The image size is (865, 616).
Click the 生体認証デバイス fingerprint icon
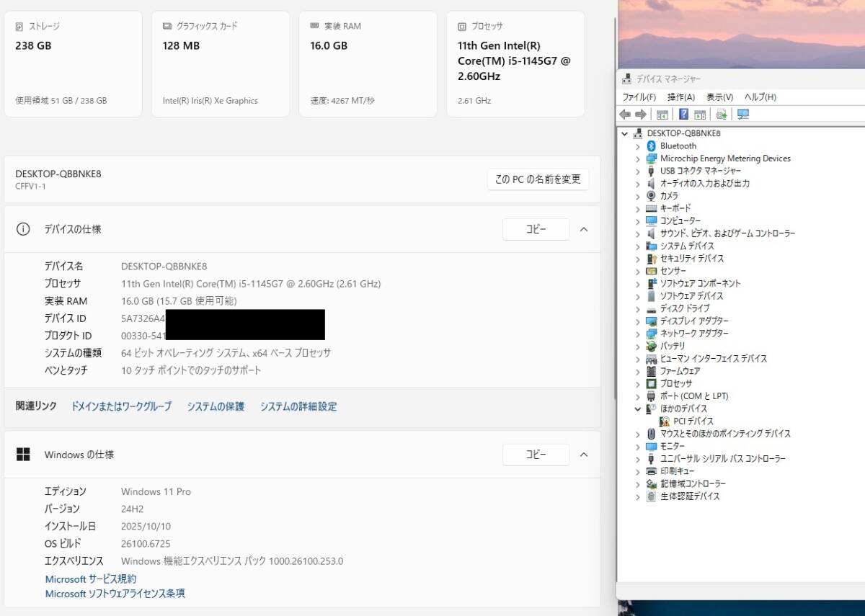pyautogui.click(x=652, y=496)
